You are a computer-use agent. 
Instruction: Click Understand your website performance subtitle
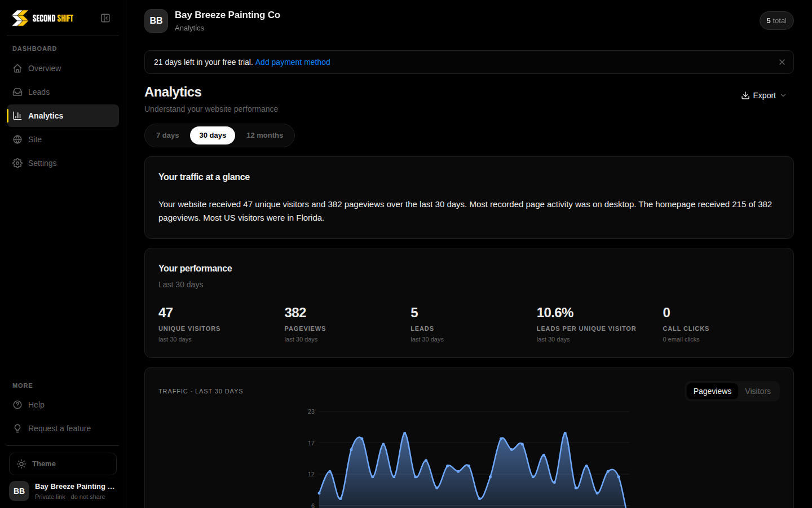click(211, 109)
